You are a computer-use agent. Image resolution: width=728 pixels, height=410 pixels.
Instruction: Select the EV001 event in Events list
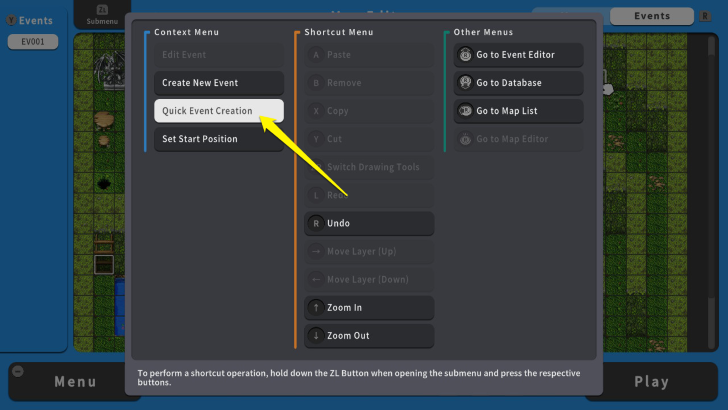(33, 41)
